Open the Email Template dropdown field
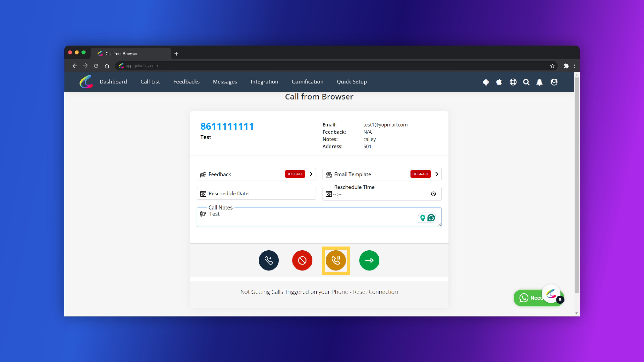 tap(382, 174)
